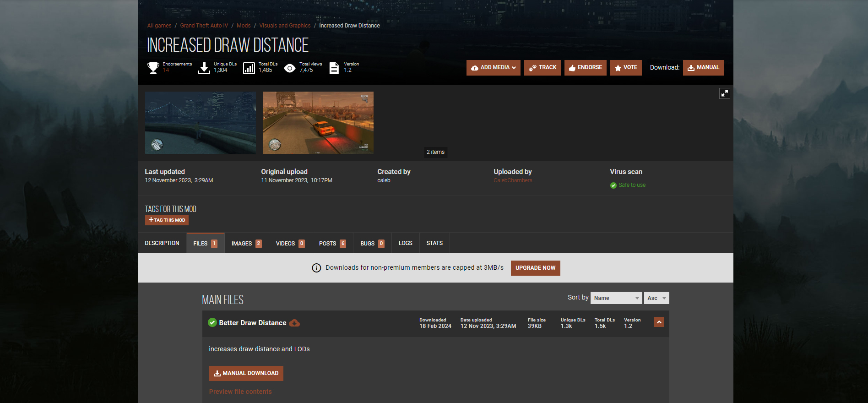Image resolution: width=868 pixels, height=403 pixels.
Task: Click the Last updated date 12 November 2023
Action: pos(179,180)
